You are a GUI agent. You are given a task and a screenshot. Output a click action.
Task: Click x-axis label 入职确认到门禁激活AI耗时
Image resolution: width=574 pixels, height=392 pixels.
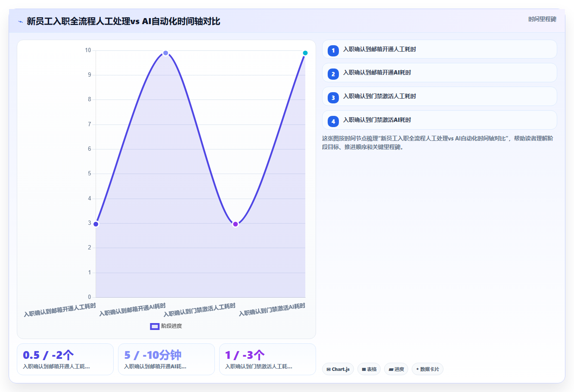pos(272,309)
